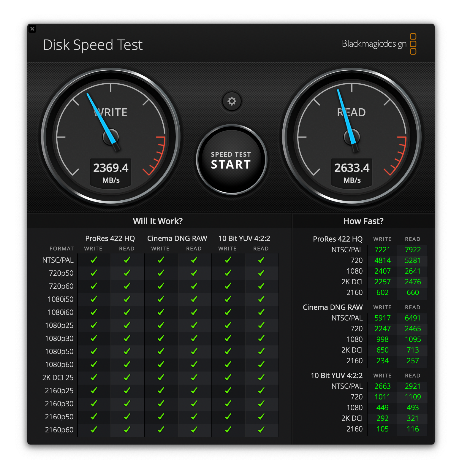Click the Blackmagicdesign logo
The image size is (462, 476).
tap(379, 44)
